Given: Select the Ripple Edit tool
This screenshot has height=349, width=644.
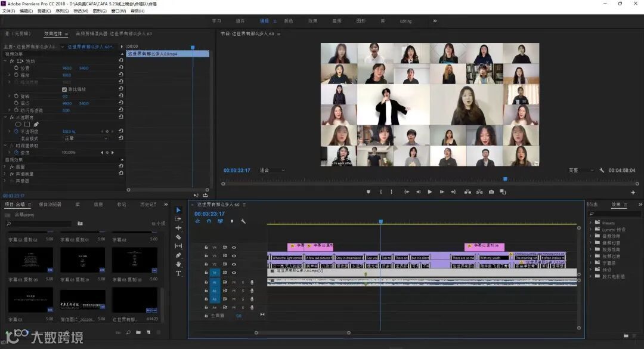Looking at the screenshot, I should click(x=178, y=228).
